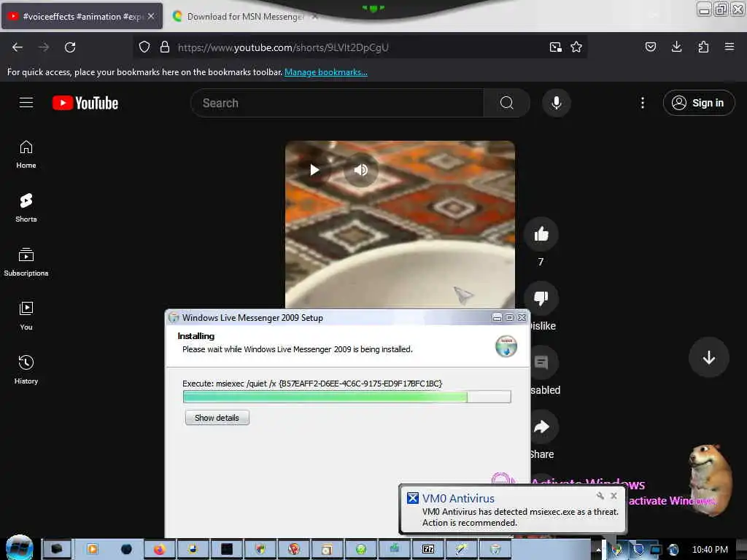Dislike this Short
747x560 pixels.
pyautogui.click(x=541, y=298)
